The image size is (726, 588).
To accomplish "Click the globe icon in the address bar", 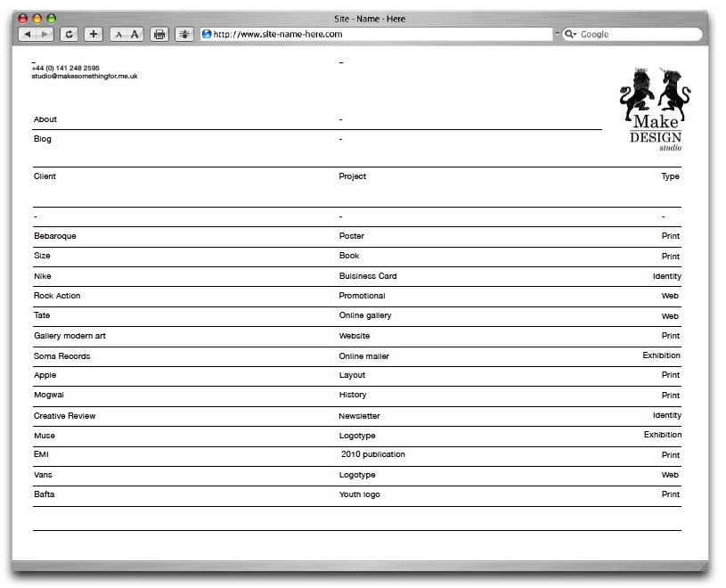I will [x=207, y=34].
